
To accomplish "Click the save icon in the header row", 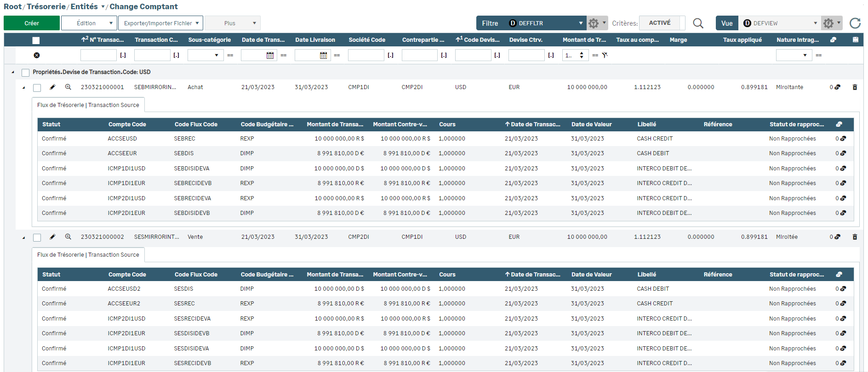I will click(x=855, y=40).
